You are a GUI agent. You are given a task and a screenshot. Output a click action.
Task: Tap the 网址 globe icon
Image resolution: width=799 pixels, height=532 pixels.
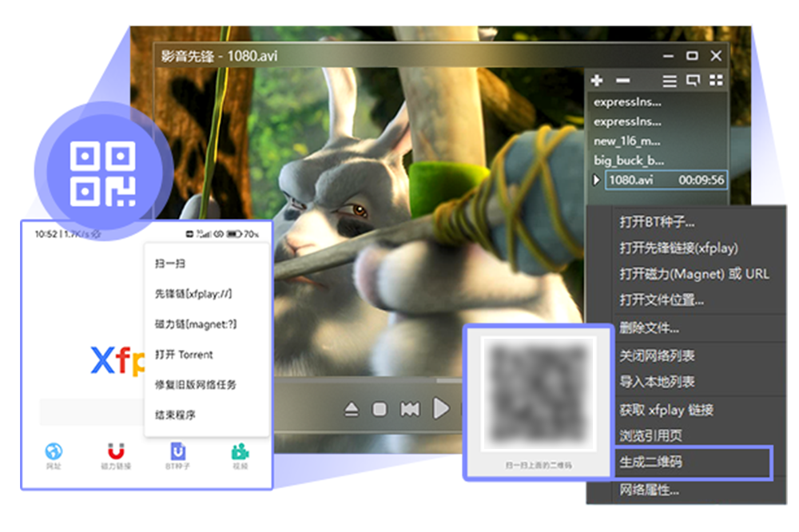point(54,451)
